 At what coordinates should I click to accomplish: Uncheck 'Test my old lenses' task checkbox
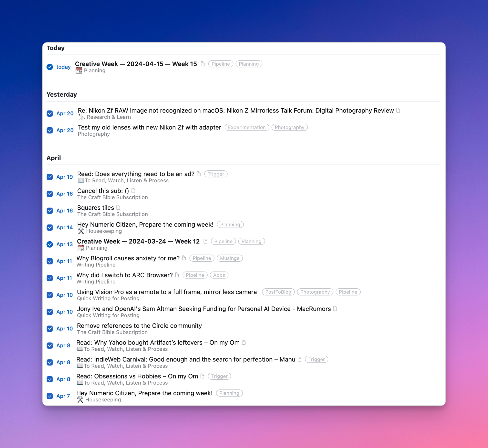[x=50, y=130]
